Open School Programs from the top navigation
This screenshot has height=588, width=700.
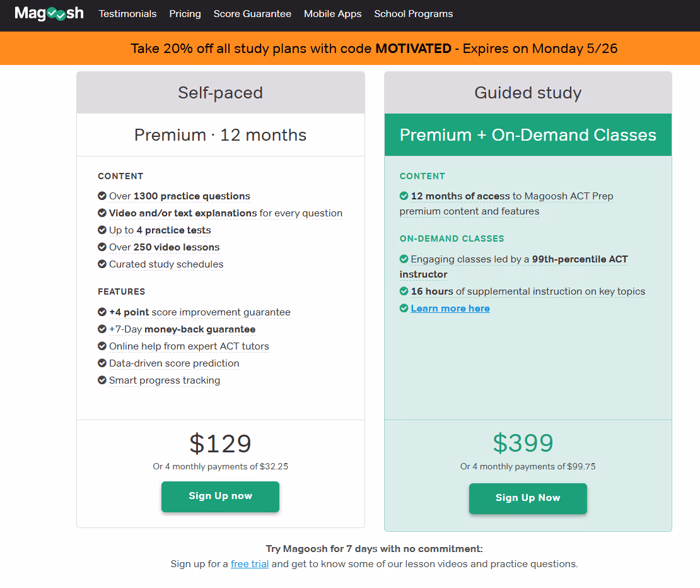click(414, 14)
